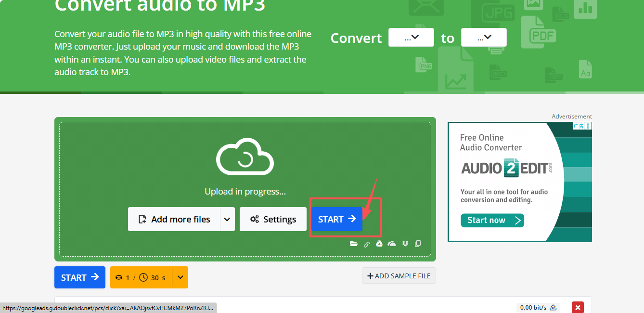Open the Convert source format dropdown
The image size is (644, 313).
(x=411, y=38)
